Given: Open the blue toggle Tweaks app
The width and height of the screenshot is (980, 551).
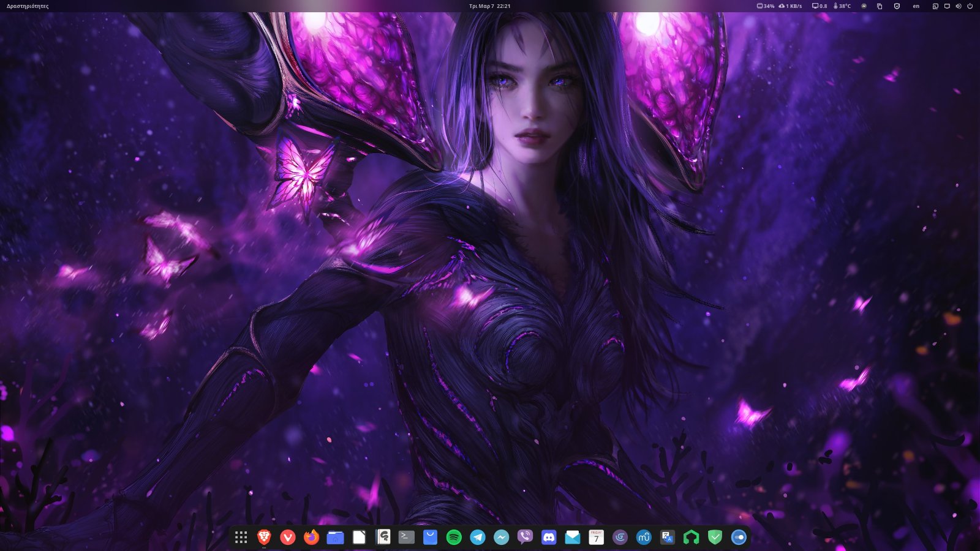Looking at the screenshot, I should click(x=739, y=538).
